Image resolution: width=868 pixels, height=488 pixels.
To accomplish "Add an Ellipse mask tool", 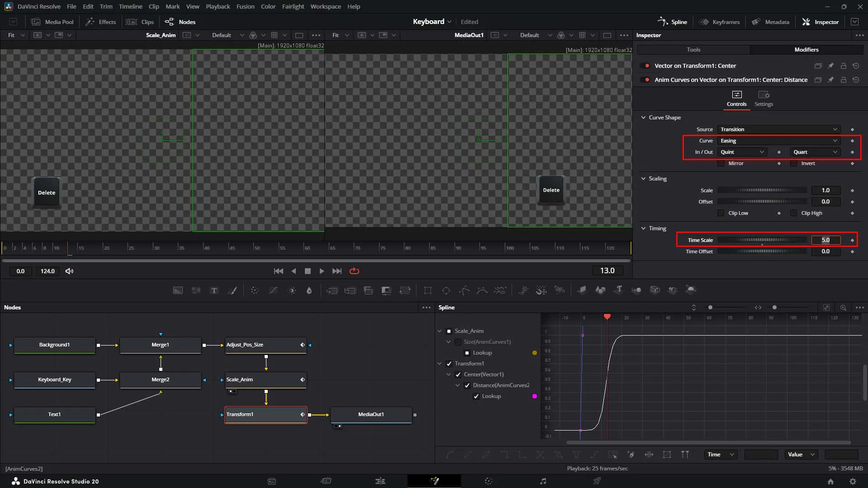I will 446,290.
